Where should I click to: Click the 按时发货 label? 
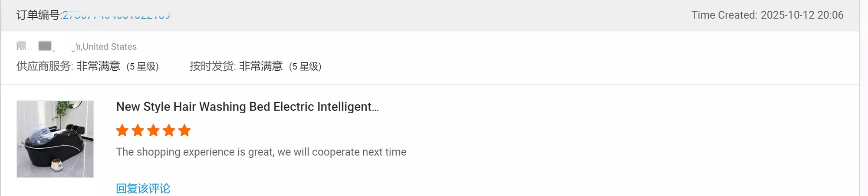[x=212, y=66]
